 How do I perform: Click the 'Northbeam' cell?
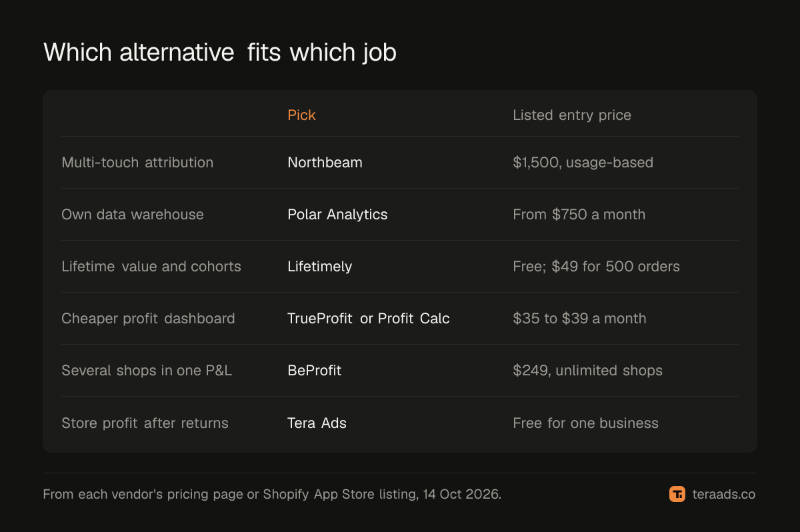(325, 162)
